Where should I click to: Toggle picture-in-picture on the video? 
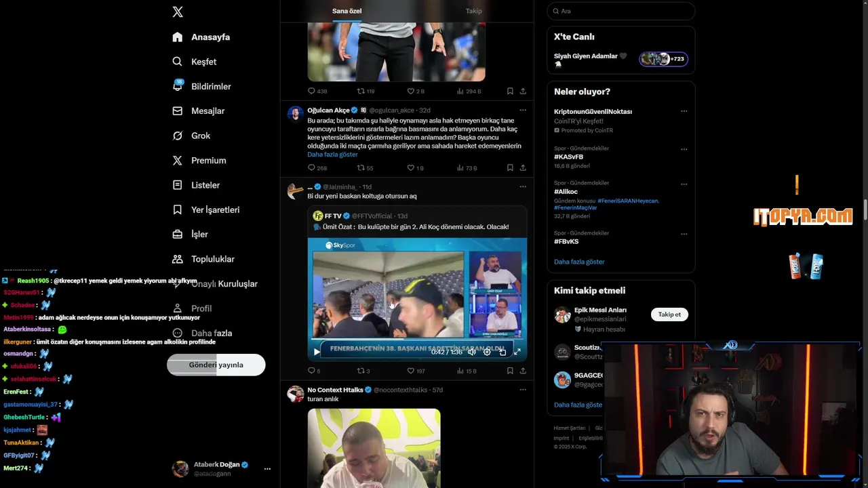pyautogui.click(x=502, y=352)
